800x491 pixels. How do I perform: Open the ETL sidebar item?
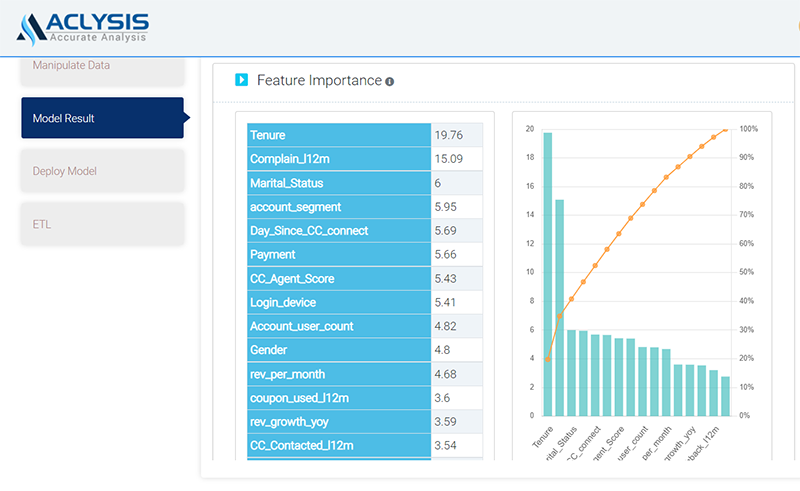click(102, 224)
